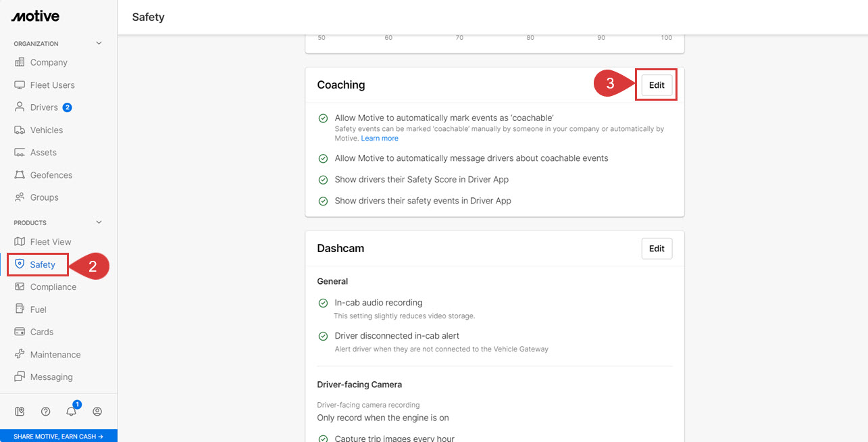Go to Fleet View page
868x442 pixels.
[50, 242]
